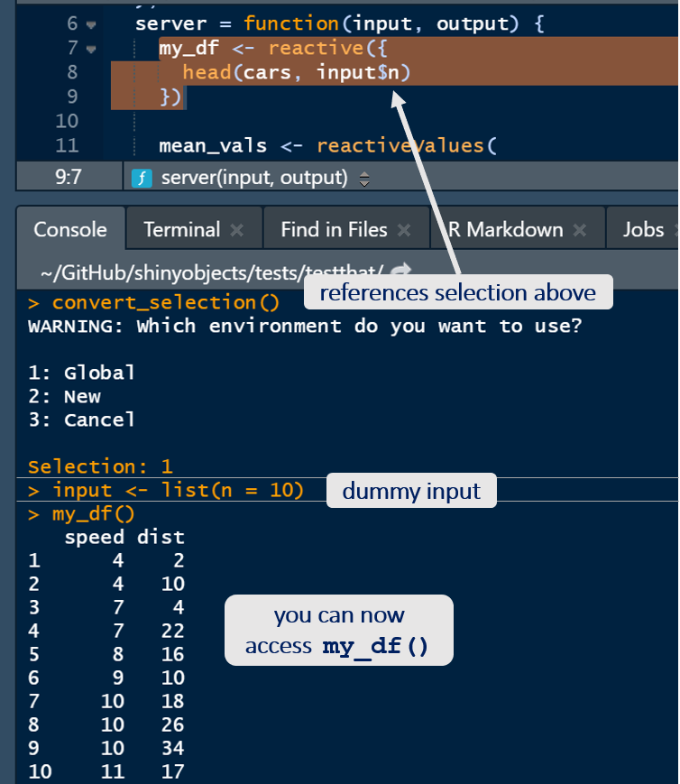Click the 9:7 cursor position indicator
The image size is (680, 784).
(69, 178)
